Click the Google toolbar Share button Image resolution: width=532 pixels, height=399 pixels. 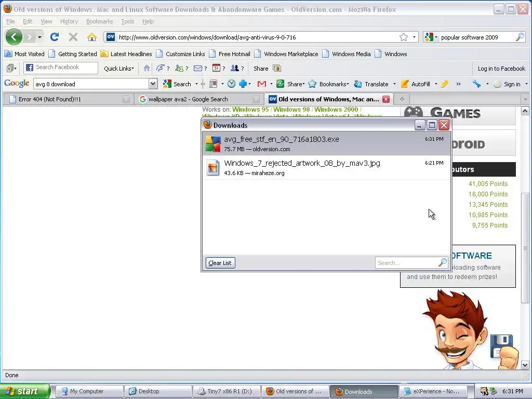click(290, 84)
